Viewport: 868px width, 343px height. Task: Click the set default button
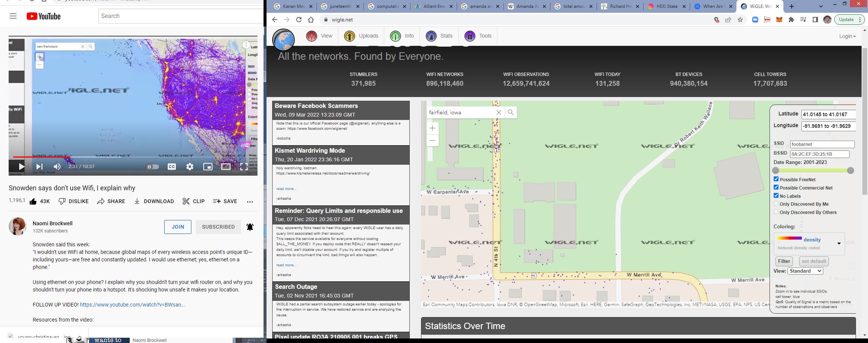[814, 261]
